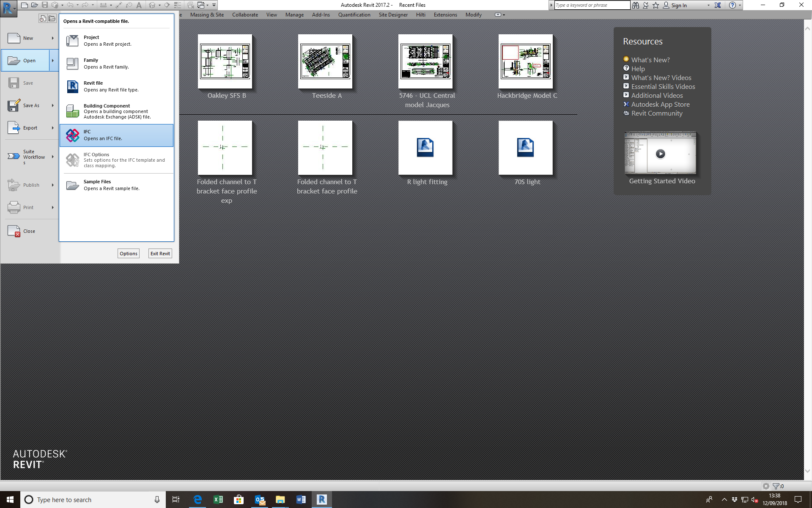This screenshot has width=812, height=508.
Task: Open the Manage ribbon tab
Action: [x=294, y=15]
